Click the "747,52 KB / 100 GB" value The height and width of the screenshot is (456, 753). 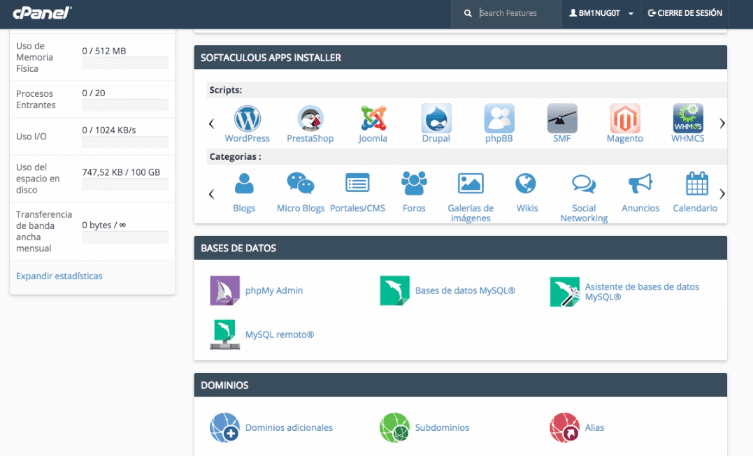point(121,172)
